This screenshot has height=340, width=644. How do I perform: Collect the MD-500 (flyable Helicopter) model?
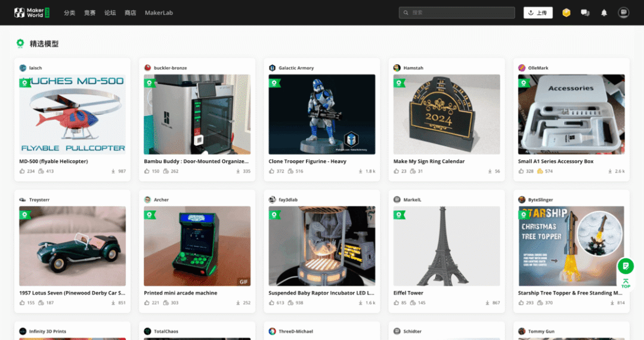[x=41, y=171]
